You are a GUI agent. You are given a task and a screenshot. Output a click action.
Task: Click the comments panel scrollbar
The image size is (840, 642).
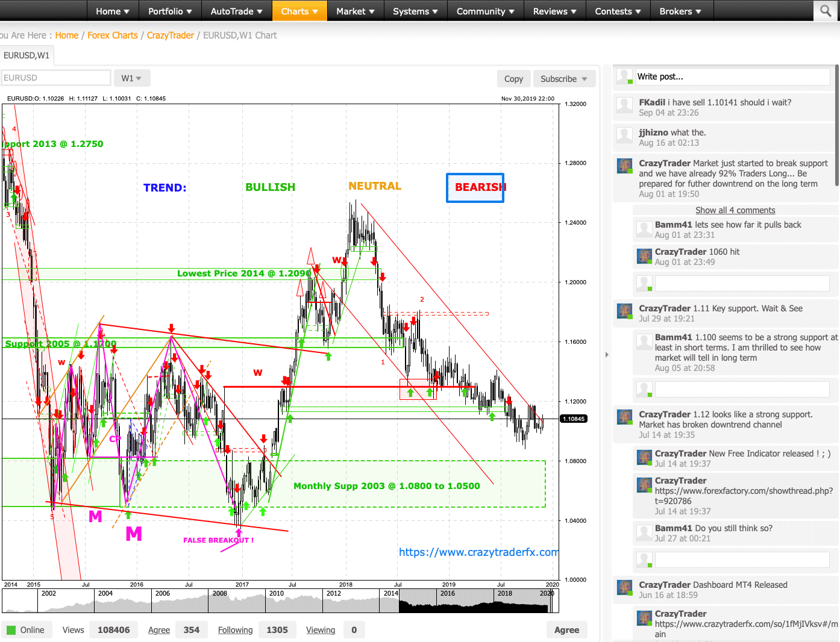837,125
